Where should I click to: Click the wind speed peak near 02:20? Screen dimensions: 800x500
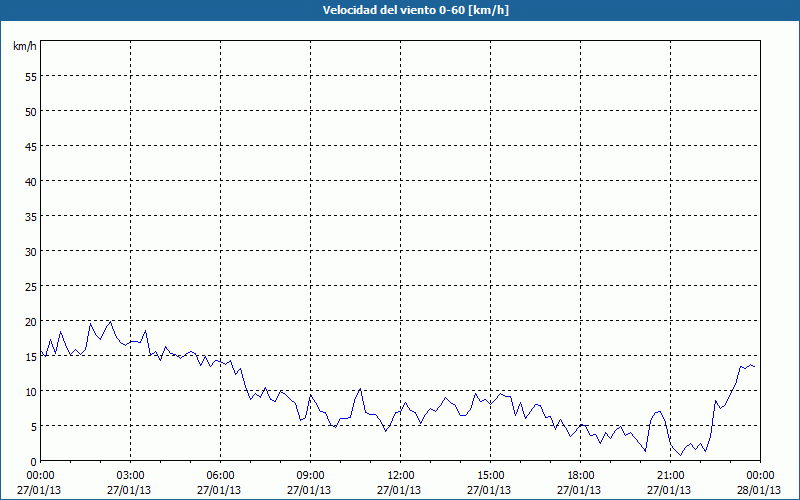pyautogui.click(x=110, y=321)
